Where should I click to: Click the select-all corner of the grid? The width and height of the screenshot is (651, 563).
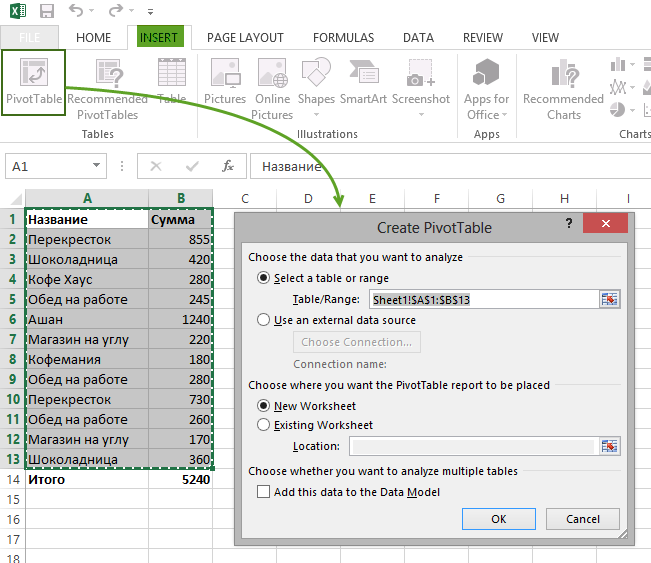pos(16,199)
